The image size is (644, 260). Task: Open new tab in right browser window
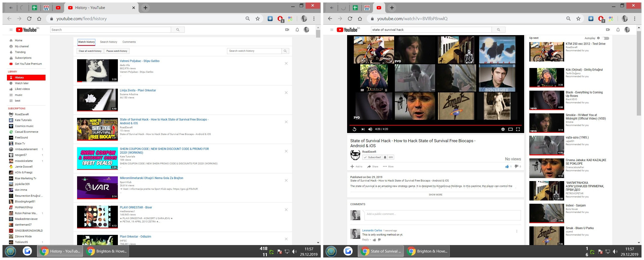coord(392,8)
